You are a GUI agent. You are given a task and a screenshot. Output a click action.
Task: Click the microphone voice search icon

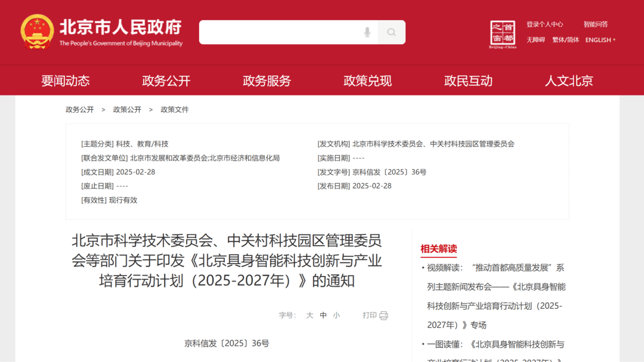tap(367, 32)
